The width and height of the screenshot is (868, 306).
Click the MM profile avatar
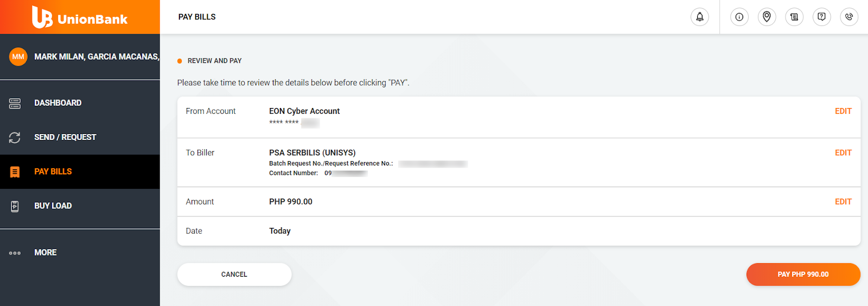click(x=18, y=56)
